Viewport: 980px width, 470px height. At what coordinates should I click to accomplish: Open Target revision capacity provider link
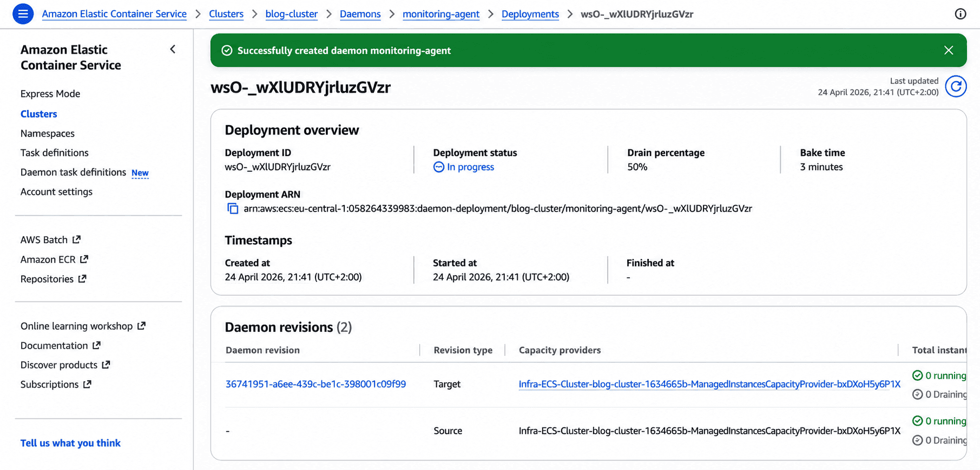[709, 384]
